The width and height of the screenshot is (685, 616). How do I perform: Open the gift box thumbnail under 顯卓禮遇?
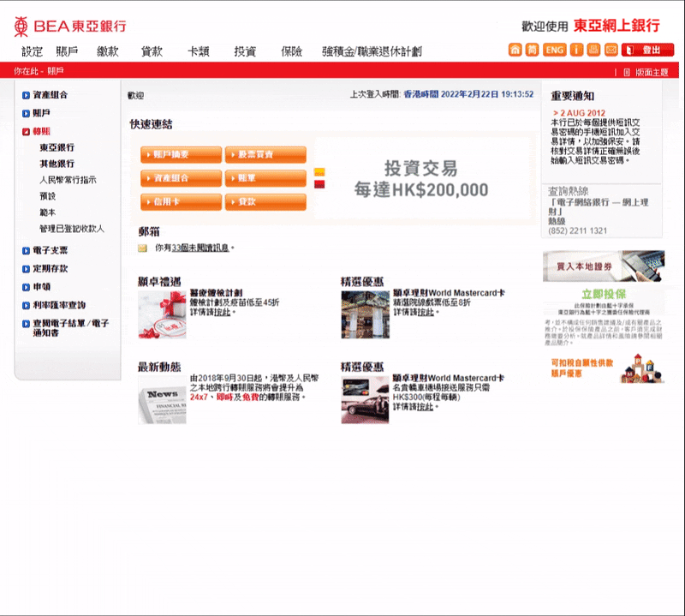coord(162,314)
